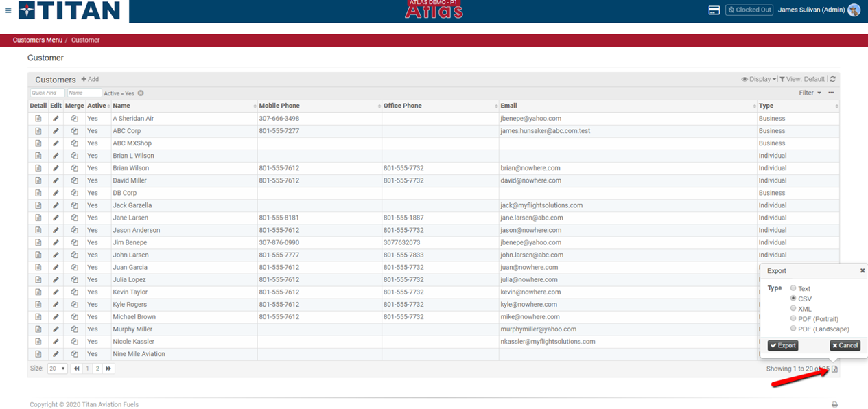Refresh the Customers table
The width and height of the screenshot is (868, 409).
click(832, 79)
